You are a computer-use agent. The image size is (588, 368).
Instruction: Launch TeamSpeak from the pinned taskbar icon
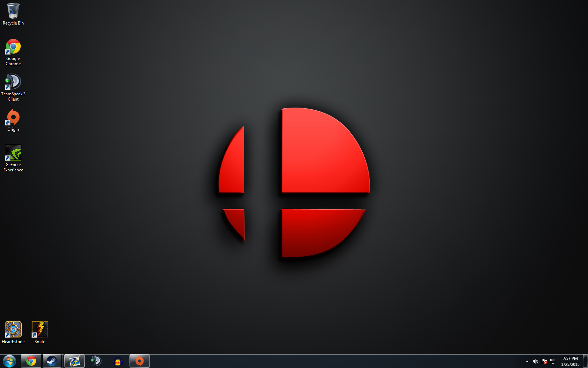tap(96, 361)
